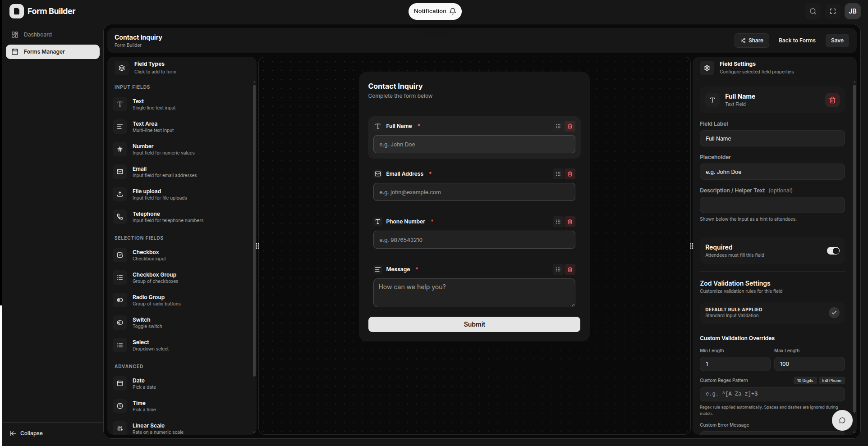Grab the Email Address drag handle
Viewport: 868px width, 446px height.
(558, 174)
